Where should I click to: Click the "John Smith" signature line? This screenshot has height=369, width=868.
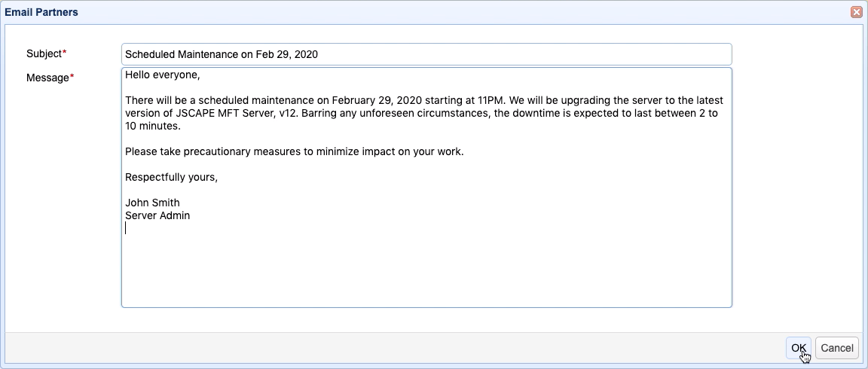pyautogui.click(x=152, y=203)
